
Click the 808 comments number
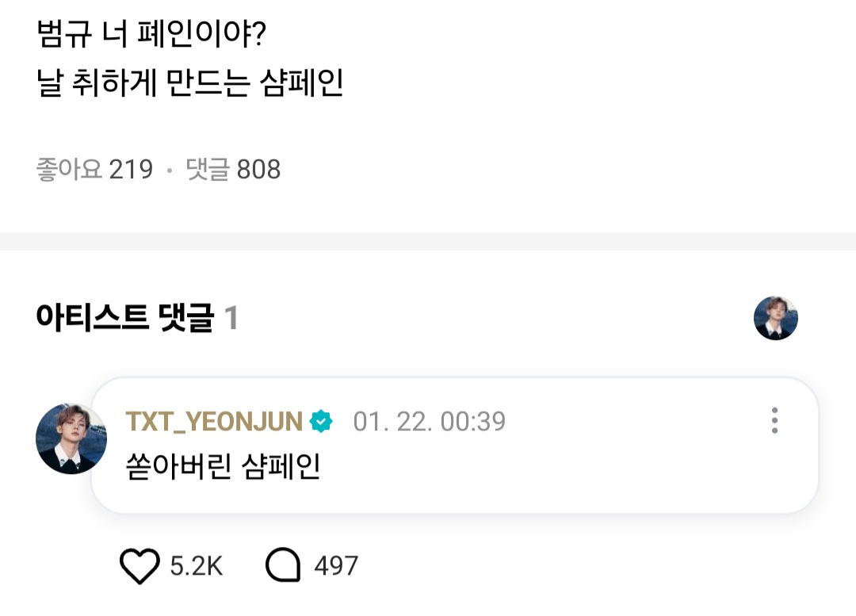pos(259,169)
